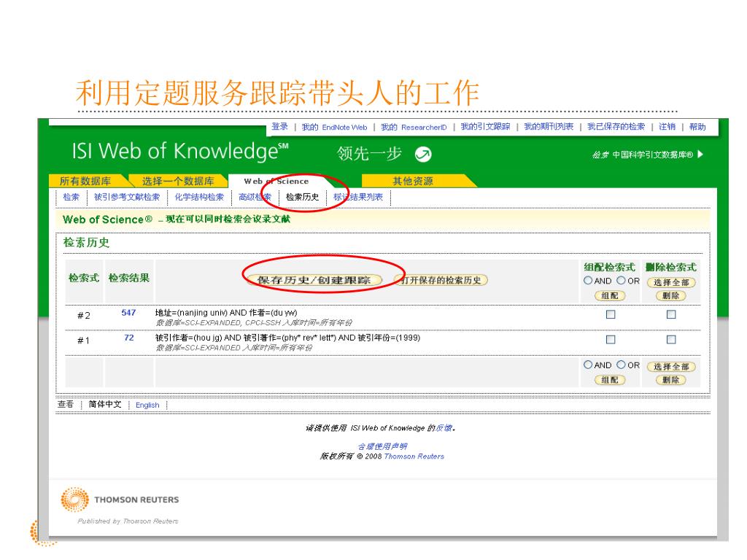Click the 注销 link
Image resolution: width=747 pixels, height=560 pixels.
tap(667, 127)
